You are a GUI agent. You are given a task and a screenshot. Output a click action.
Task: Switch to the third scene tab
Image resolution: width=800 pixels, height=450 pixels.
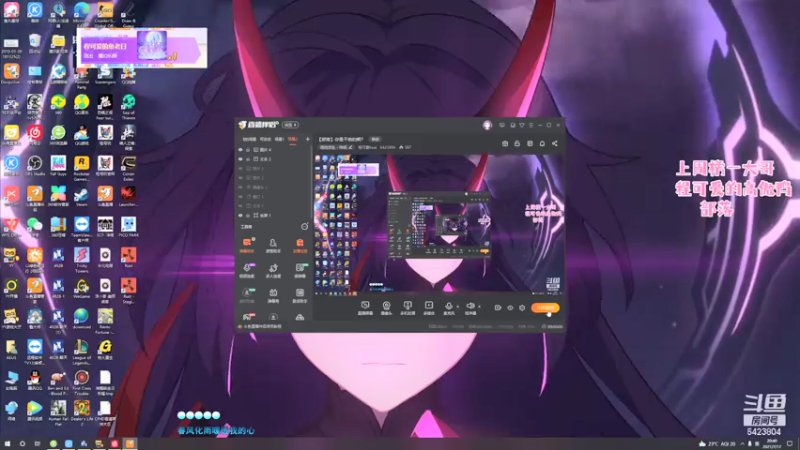pyautogui.click(x=279, y=139)
